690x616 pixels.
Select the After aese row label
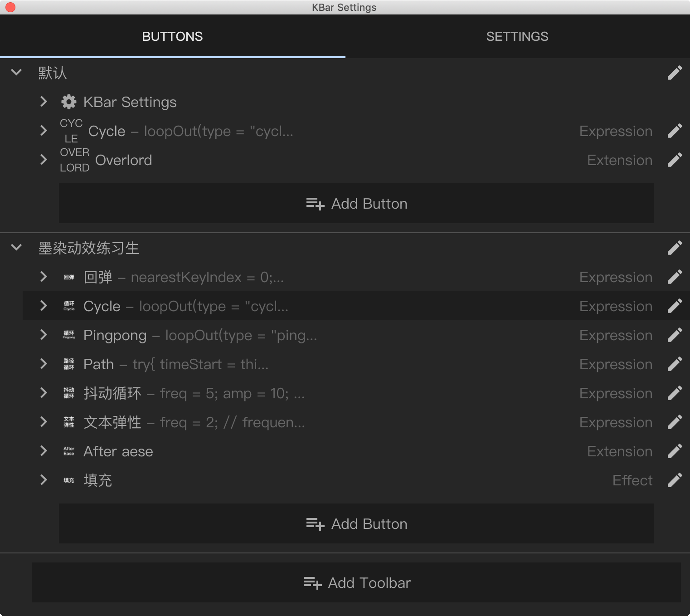tap(118, 451)
